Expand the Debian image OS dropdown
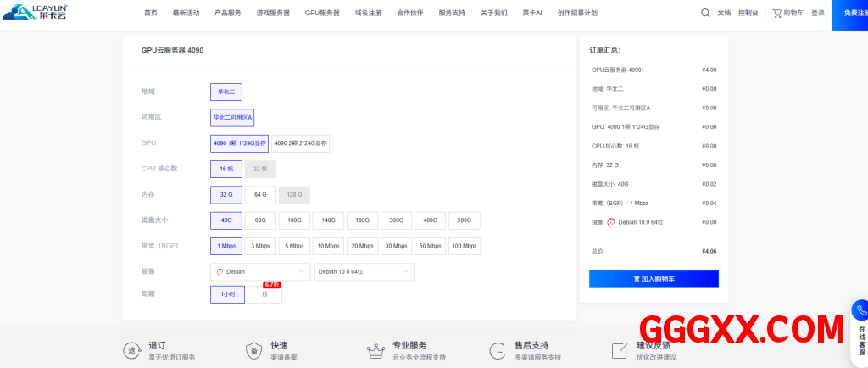Screen dimensions: 868x368 (260, 272)
